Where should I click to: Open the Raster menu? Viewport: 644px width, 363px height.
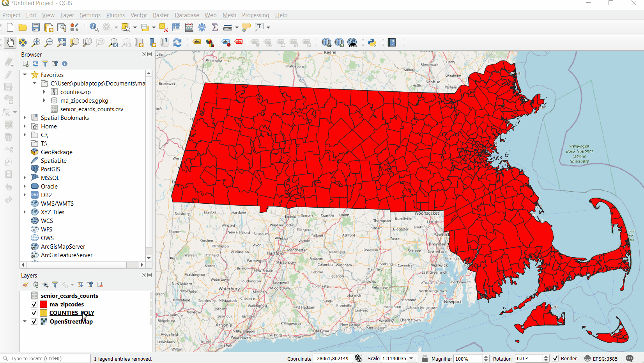pos(161,15)
